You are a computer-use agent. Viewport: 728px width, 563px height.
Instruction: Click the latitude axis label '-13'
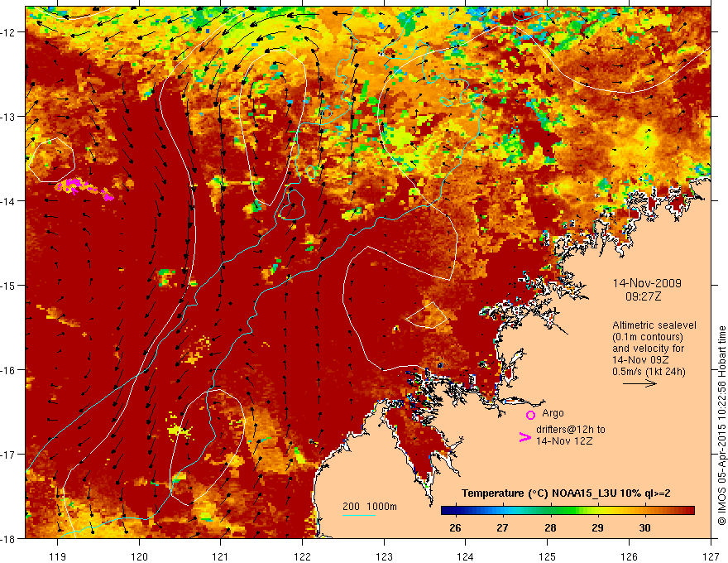(x=8, y=117)
